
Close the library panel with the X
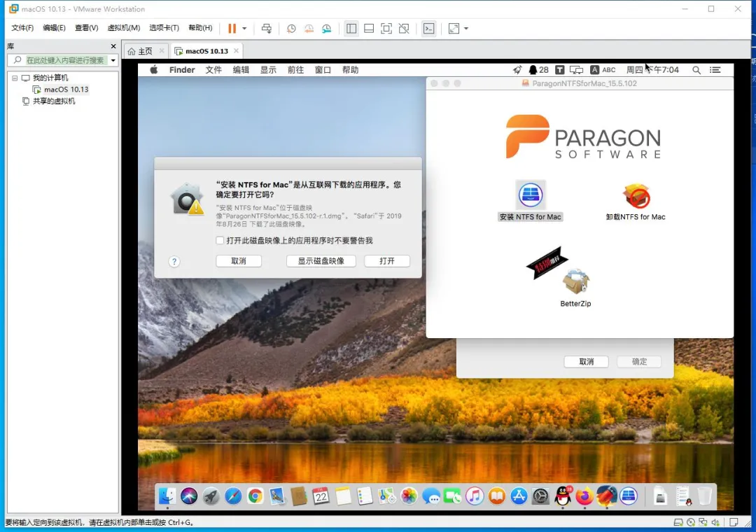[113, 46]
